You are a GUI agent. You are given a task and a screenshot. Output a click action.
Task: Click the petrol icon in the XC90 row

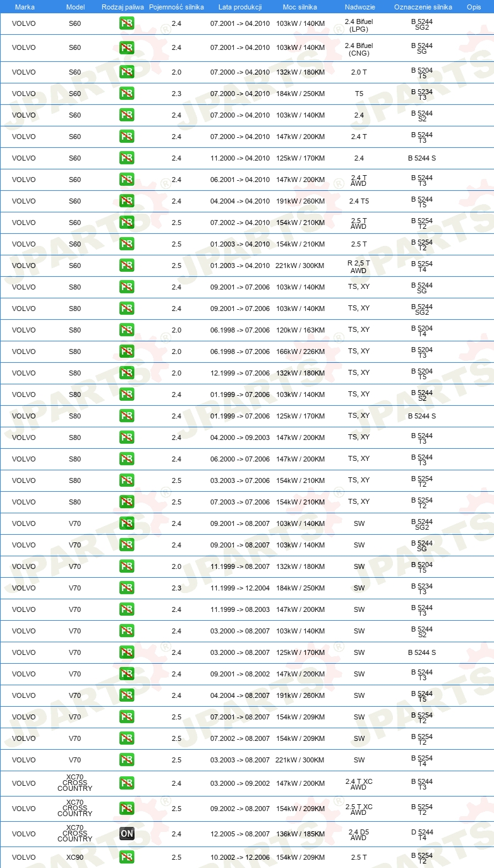(x=127, y=857)
